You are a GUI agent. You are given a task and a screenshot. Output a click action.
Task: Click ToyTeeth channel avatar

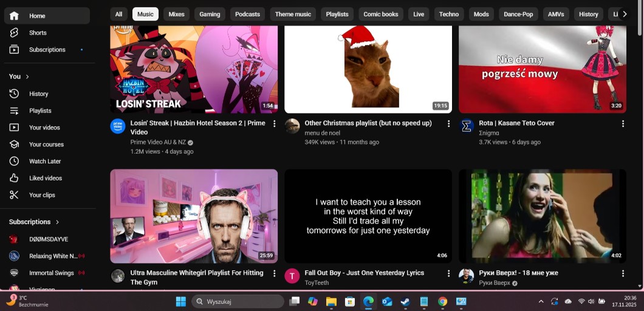(292, 276)
